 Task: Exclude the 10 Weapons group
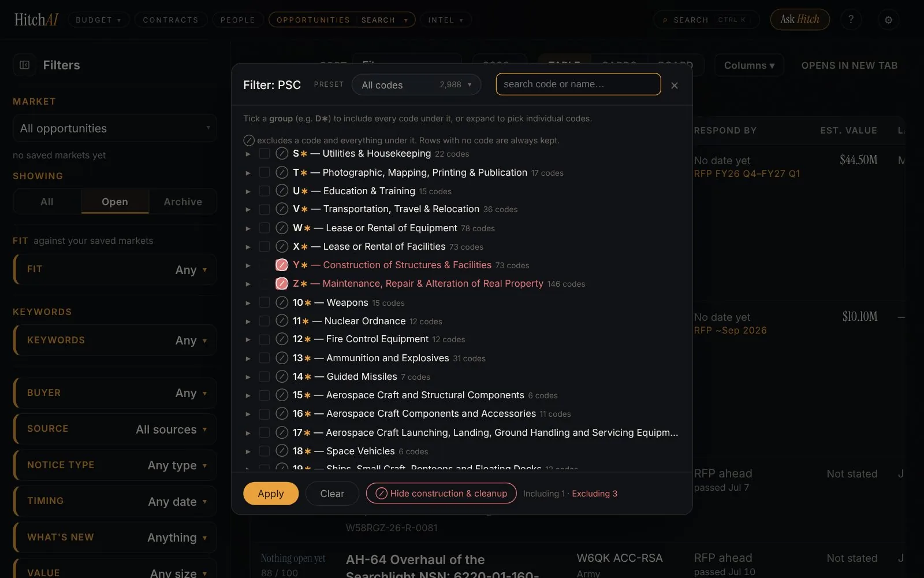click(x=282, y=302)
